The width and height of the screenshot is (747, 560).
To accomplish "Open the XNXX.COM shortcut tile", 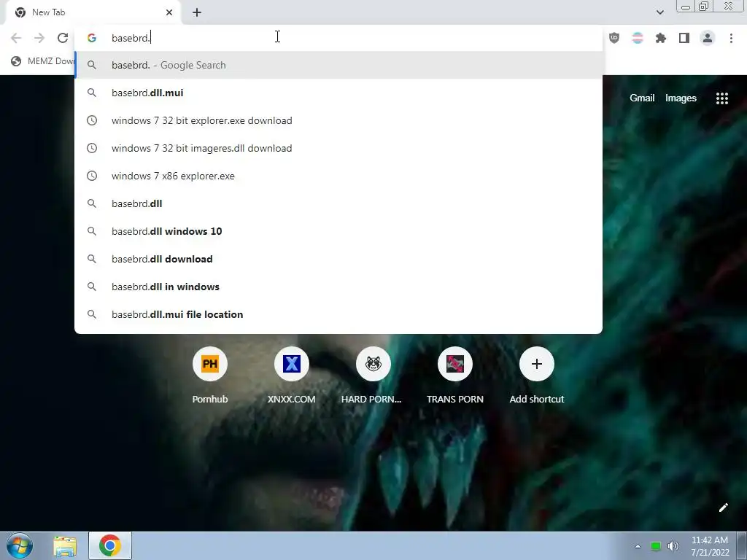I will 292,377.
